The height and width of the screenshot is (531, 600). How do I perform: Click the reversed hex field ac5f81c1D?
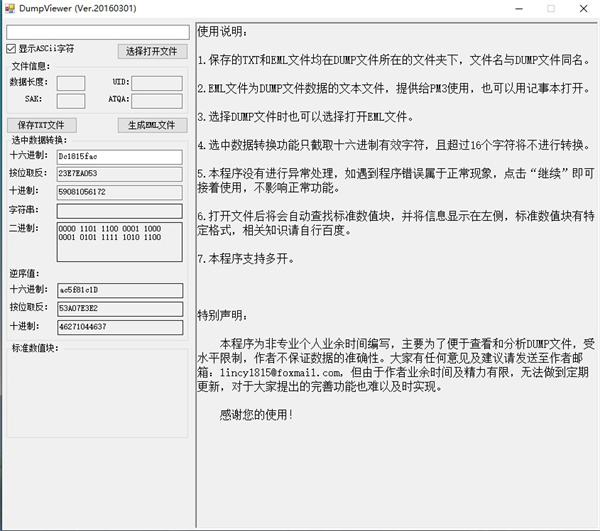click(120, 290)
